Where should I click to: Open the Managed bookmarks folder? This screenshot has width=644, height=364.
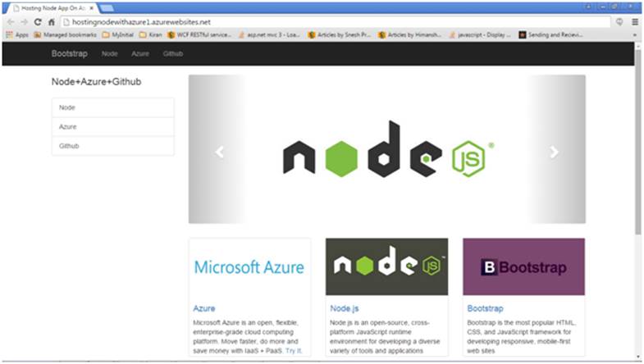point(66,35)
